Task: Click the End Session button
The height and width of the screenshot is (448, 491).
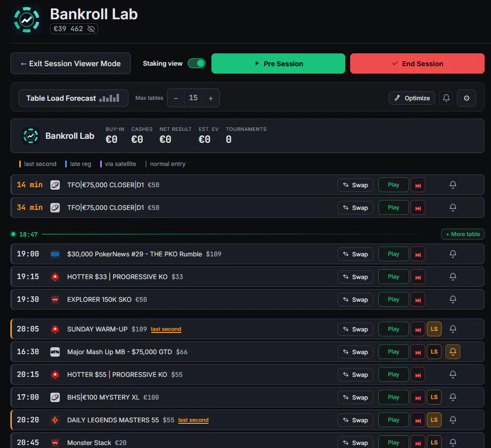Action: (417, 64)
